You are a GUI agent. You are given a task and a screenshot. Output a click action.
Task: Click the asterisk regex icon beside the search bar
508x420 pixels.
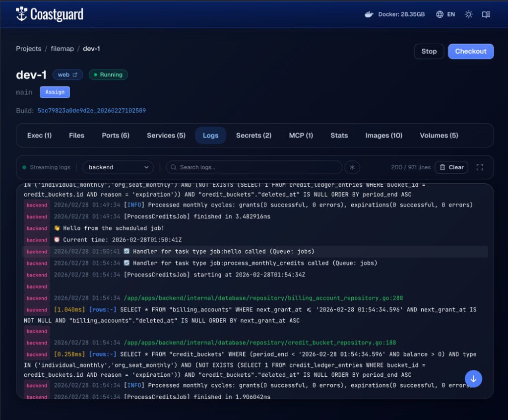click(352, 167)
